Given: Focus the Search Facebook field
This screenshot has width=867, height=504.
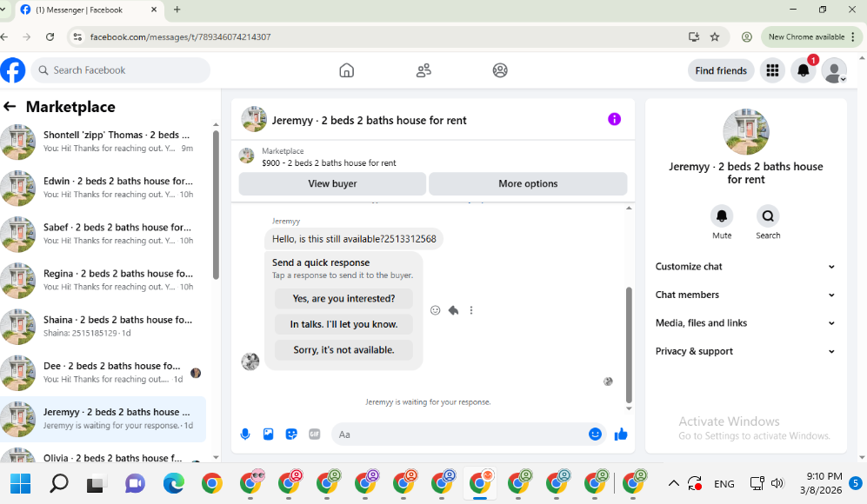Looking at the screenshot, I should coord(121,70).
